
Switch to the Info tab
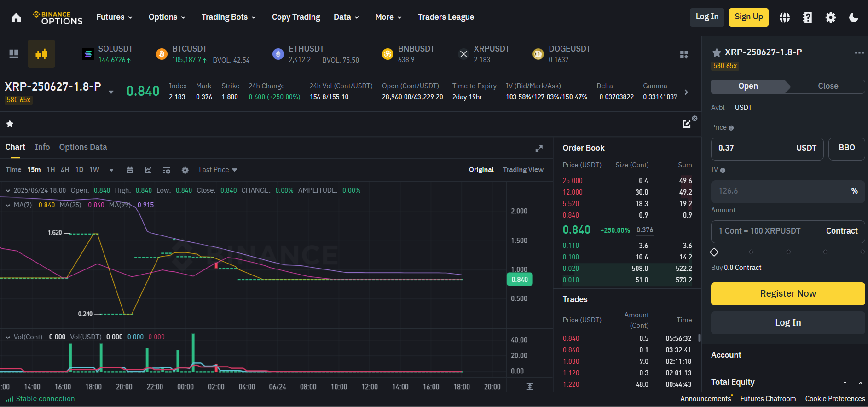(42, 147)
